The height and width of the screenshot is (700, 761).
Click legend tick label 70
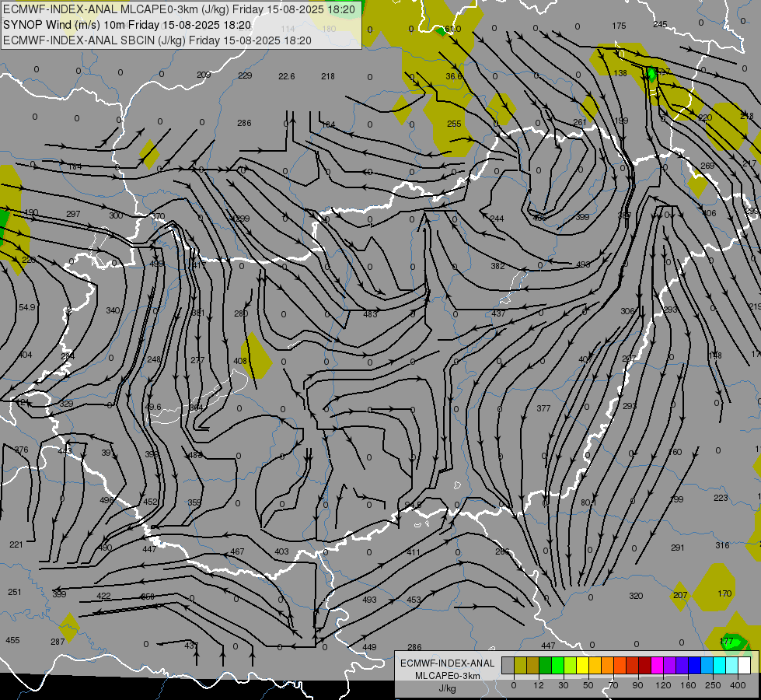[x=613, y=685]
